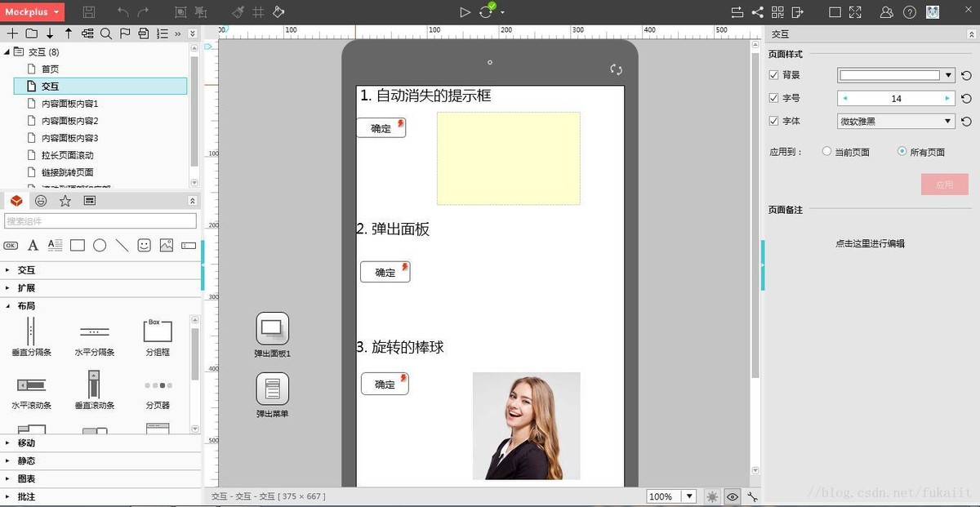Click the share icon in top bar

tap(758, 12)
